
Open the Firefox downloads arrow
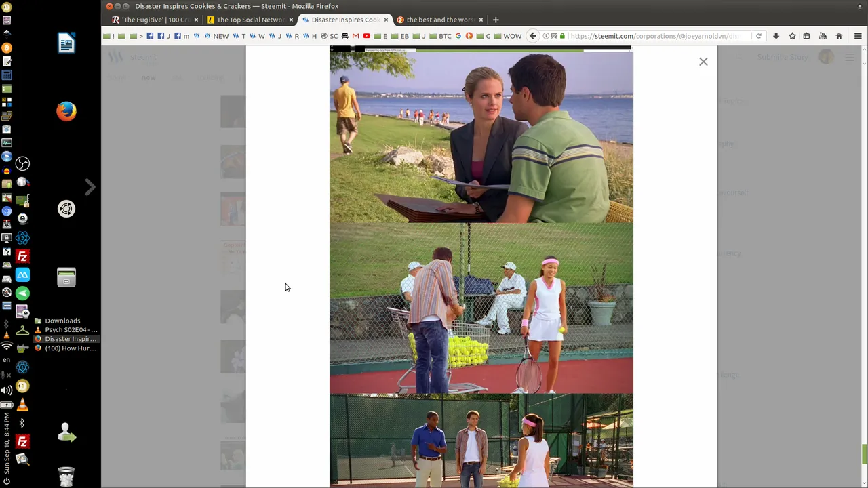tap(776, 36)
